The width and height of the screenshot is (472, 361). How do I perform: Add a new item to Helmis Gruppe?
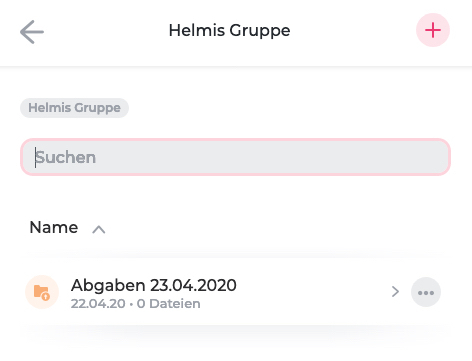(x=433, y=30)
